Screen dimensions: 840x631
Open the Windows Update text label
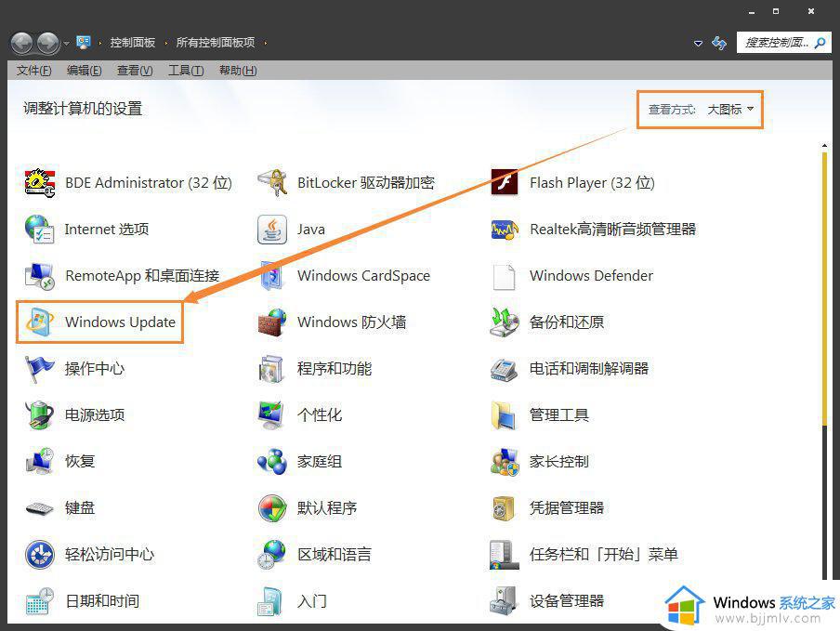pyautogui.click(x=121, y=322)
